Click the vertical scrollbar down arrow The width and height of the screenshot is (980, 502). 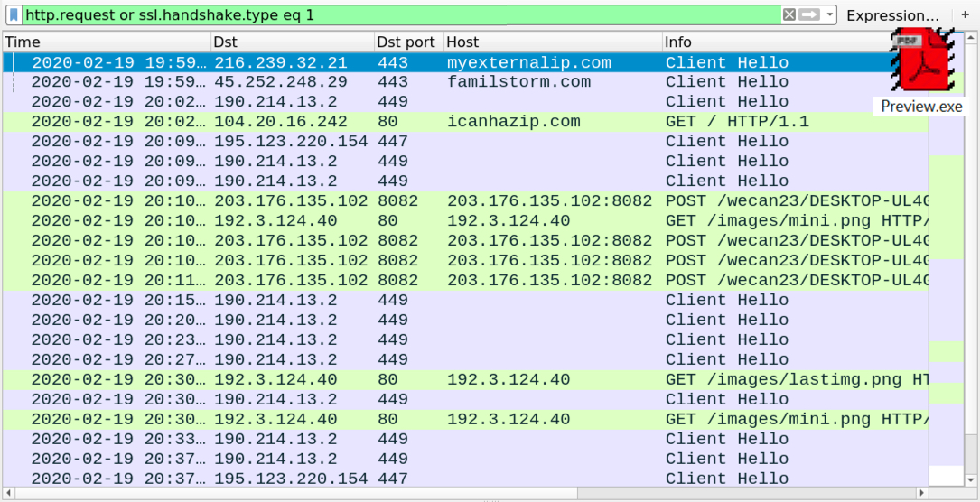click(x=970, y=479)
